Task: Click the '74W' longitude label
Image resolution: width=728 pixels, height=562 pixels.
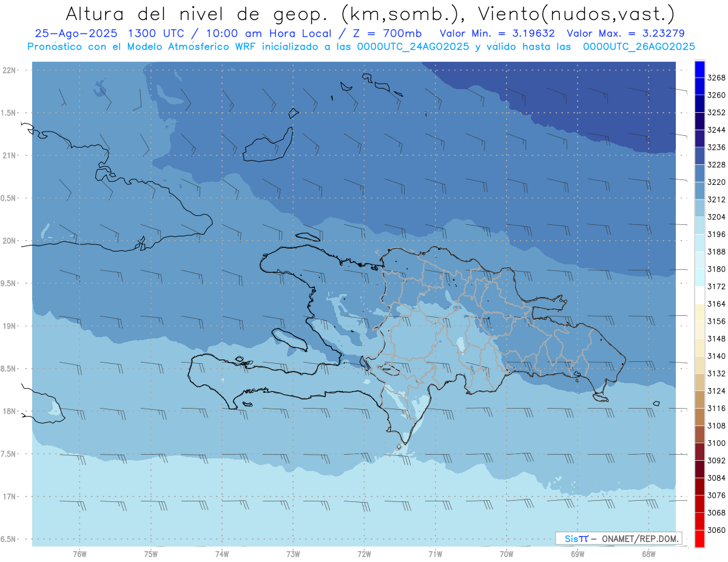Action: [x=222, y=554]
